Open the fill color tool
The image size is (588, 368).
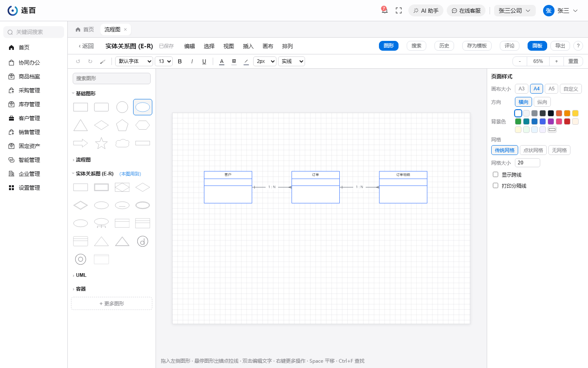[234, 61]
